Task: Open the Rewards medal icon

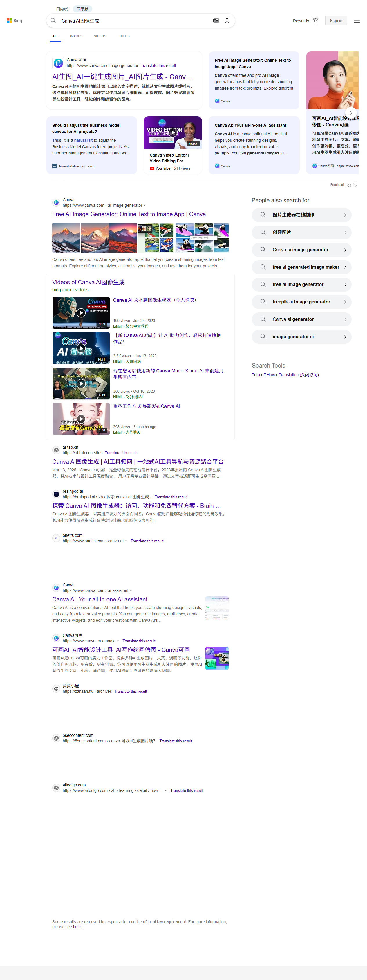Action: (315, 21)
